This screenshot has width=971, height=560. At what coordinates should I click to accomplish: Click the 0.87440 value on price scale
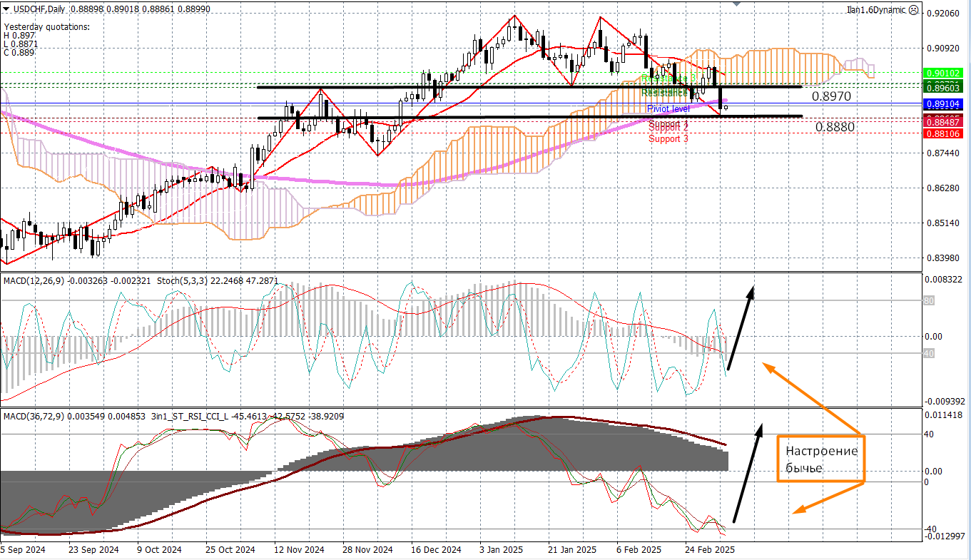(942, 153)
